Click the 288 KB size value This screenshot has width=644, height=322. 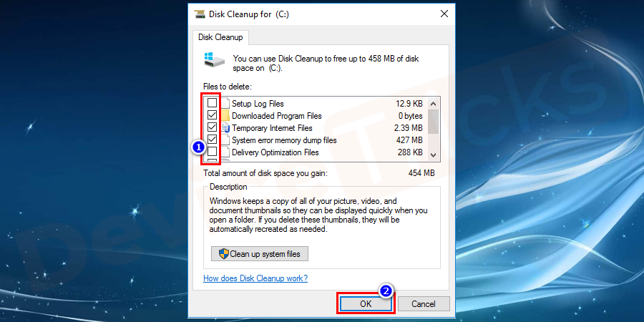click(410, 152)
